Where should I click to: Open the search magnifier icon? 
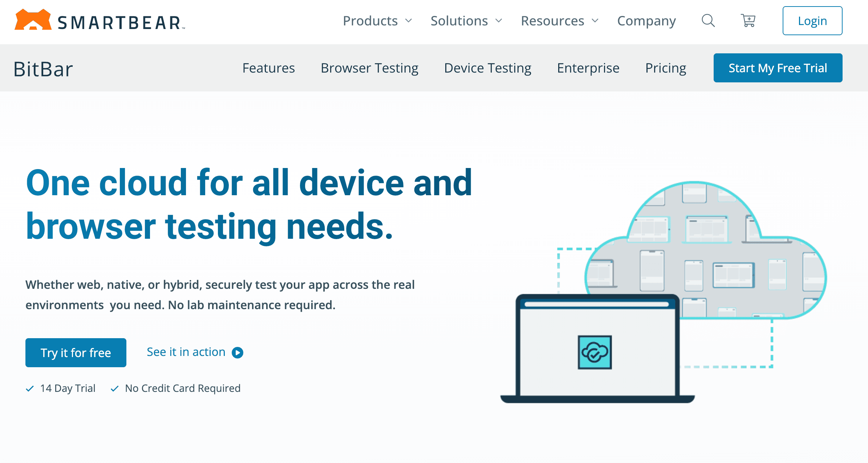click(x=708, y=21)
